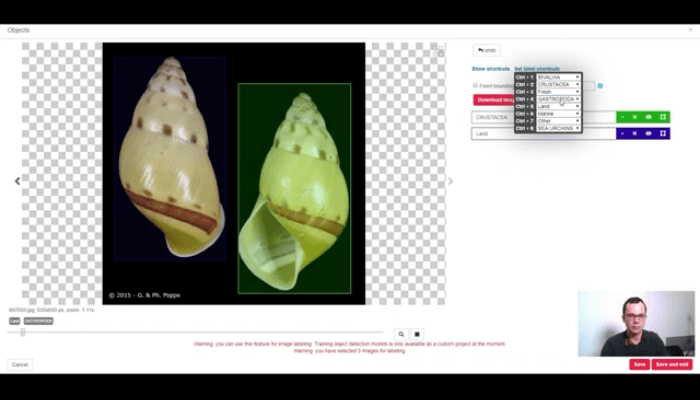This screenshot has width=700, height=400.
Task: Open the Ctrl + 5 Land dropdown
Action: (558, 106)
